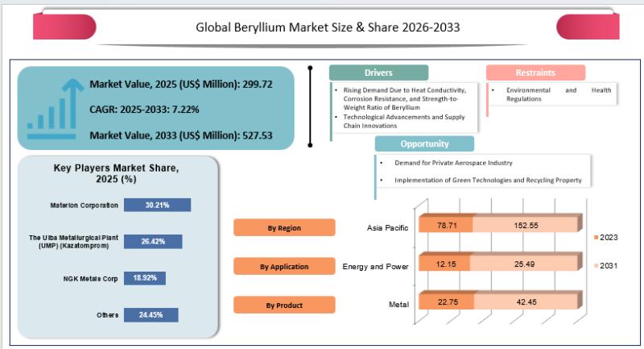Open the Opportunity header tab
The height and width of the screenshot is (349, 644).
point(424,143)
